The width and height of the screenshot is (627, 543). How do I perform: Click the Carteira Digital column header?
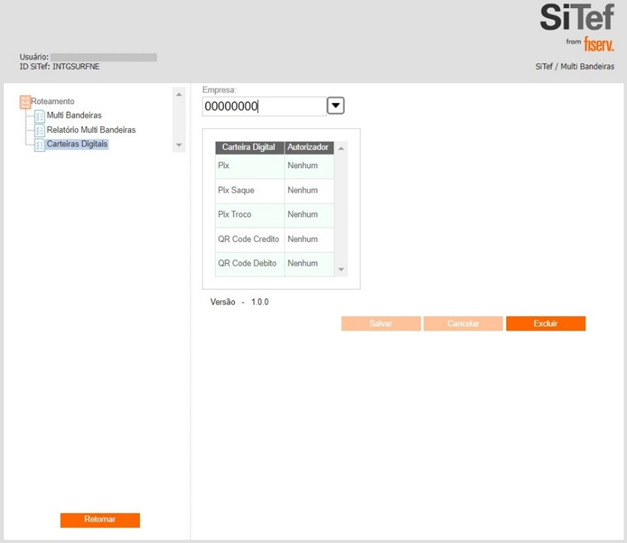249,147
